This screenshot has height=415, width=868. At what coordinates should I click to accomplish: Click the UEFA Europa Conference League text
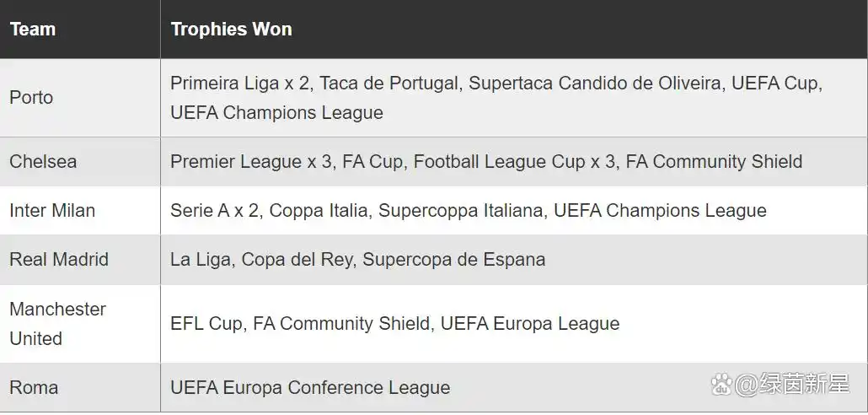click(311, 387)
